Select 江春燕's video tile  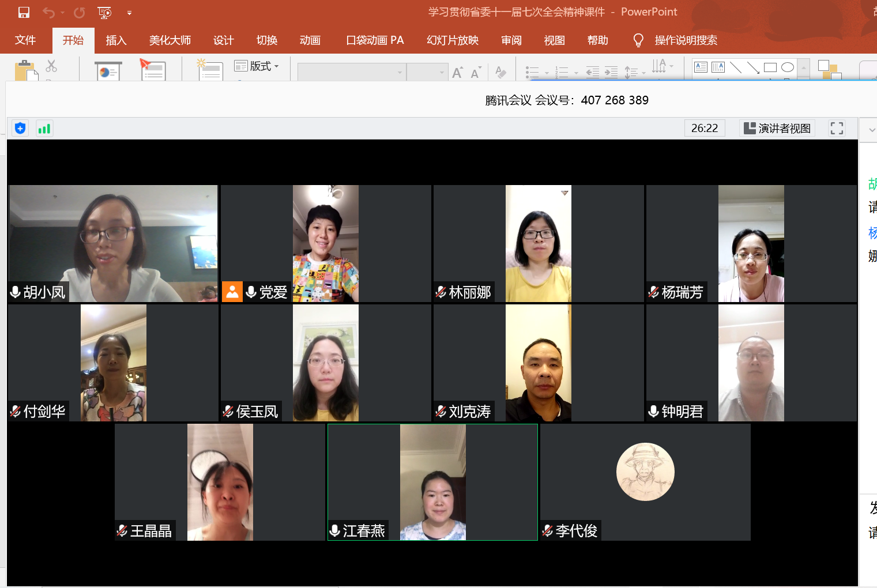tap(432, 482)
